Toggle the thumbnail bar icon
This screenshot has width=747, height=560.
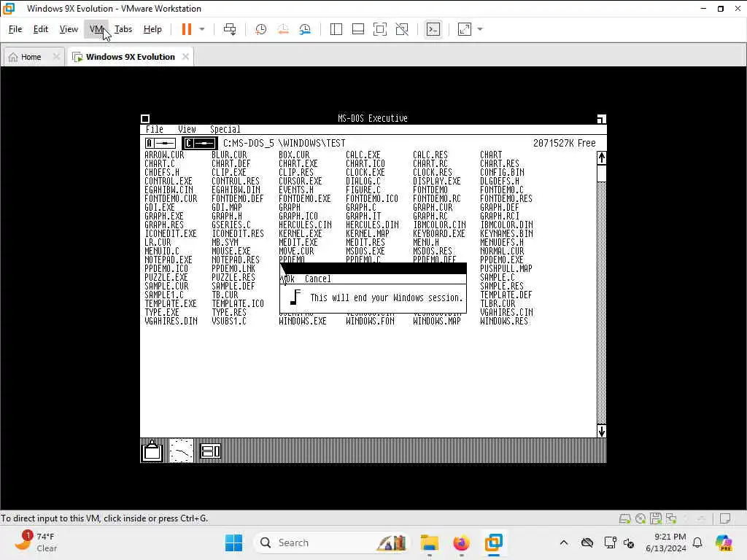point(357,29)
